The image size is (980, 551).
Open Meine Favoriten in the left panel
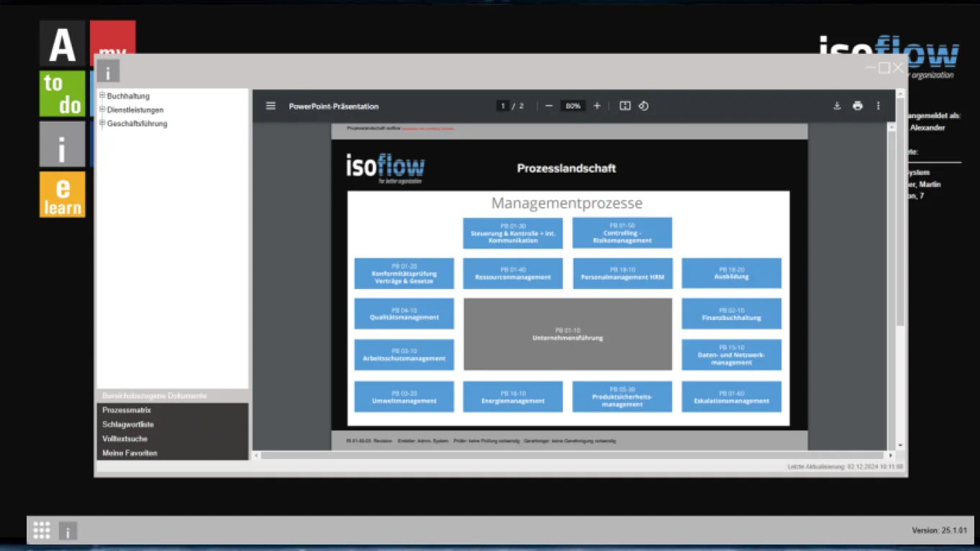[x=173, y=453]
